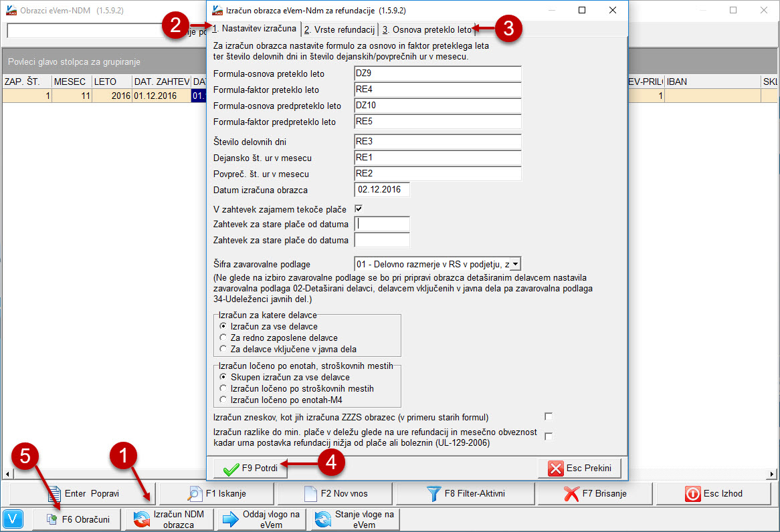Click 'Povpreč. št. ur v mesecu' field RE2
This screenshot has height=532, width=780.
[437, 174]
